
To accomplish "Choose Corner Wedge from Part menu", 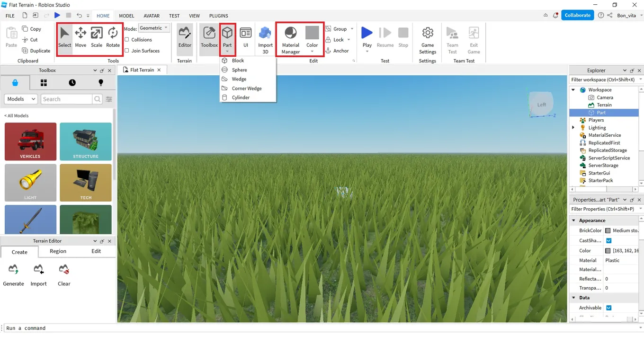I will point(248,88).
